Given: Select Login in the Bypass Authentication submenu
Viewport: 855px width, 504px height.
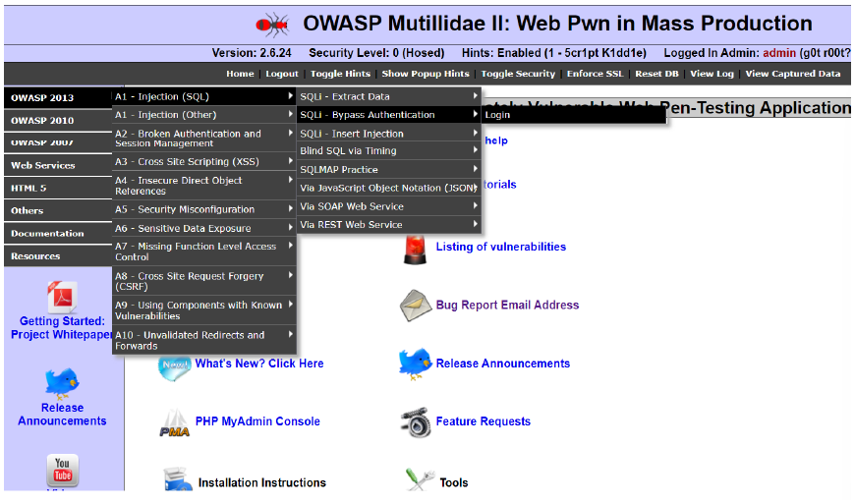Looking at the screenshot, I should pyautogui.click(x=573, y=115).
